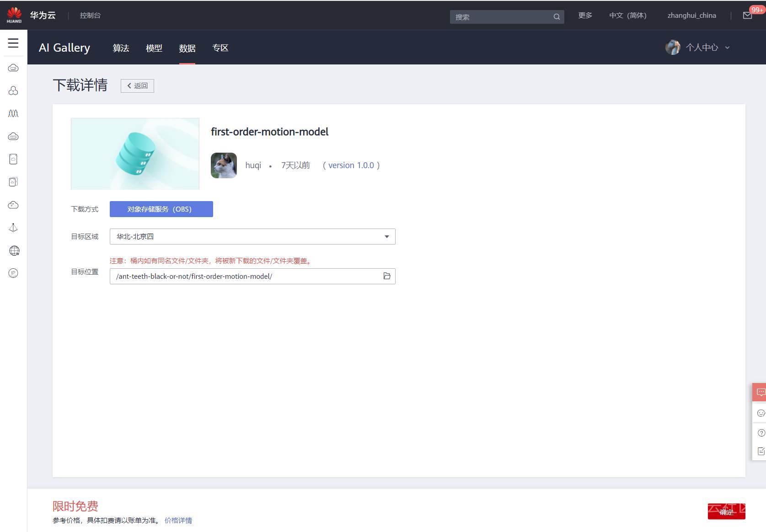Click the cloud server icon just below the wave icon
This screenshot has height=532, width=766.
click(x=13, y=136)
